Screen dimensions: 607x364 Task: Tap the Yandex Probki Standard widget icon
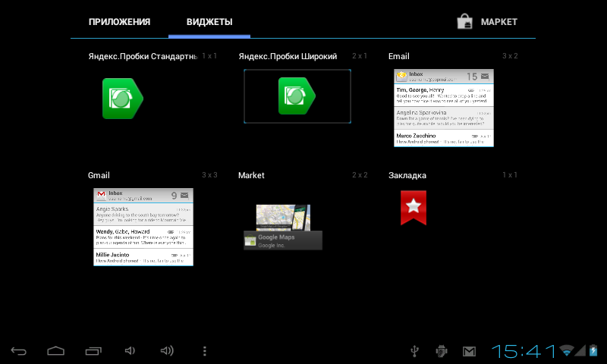(x=122, y=98)
